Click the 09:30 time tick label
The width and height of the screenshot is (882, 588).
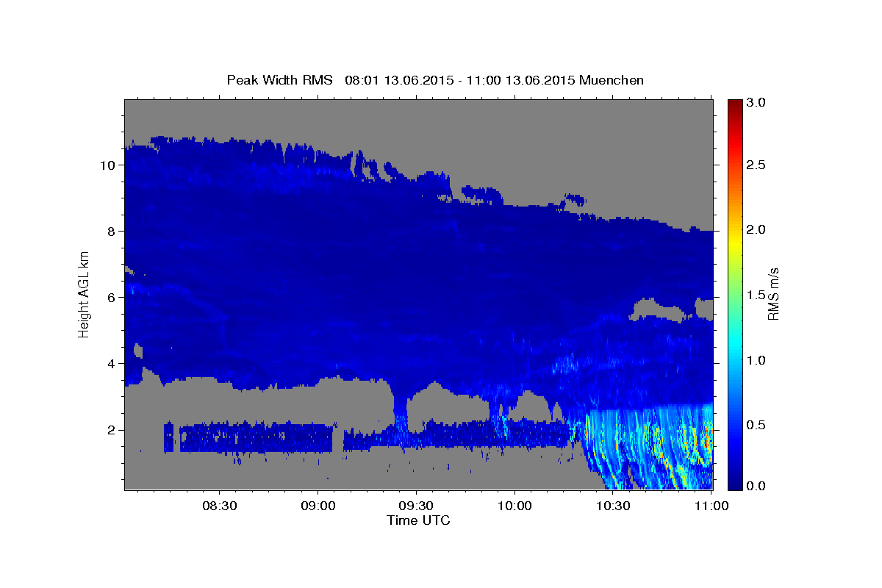click(x=416, y=506)
